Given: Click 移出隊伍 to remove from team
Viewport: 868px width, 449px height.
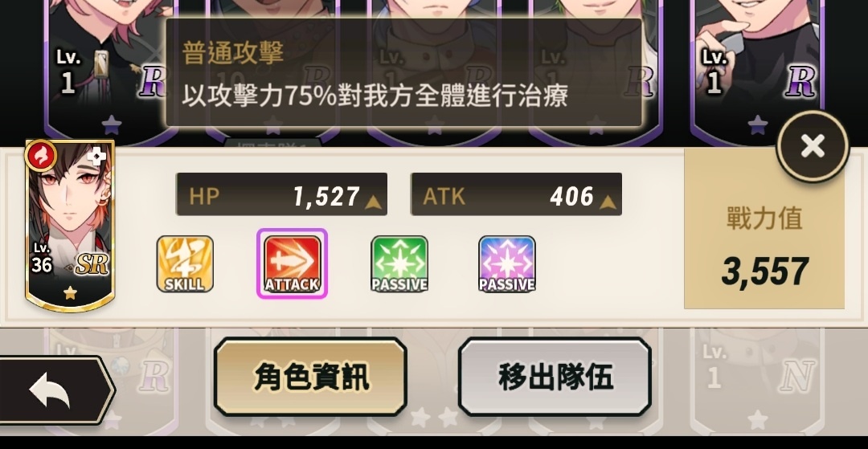Looking at the screenshot, I should [555, 378].
